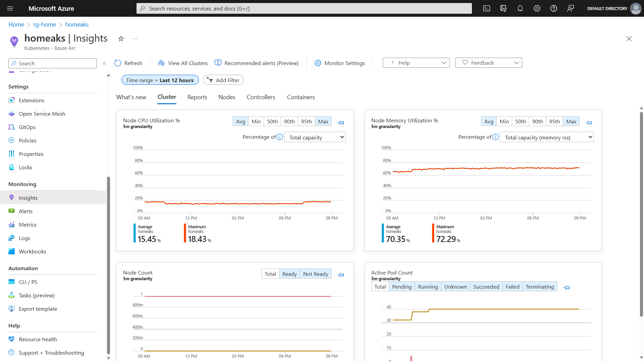This screenshot has width=644, height=362.
Task: Open portal settings gear icon
Action: (537, 8)
